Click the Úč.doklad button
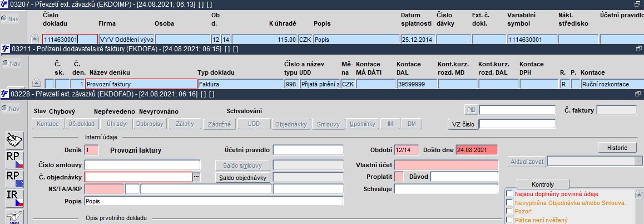This screenshot has width=644, height=224. coord(81,124)
